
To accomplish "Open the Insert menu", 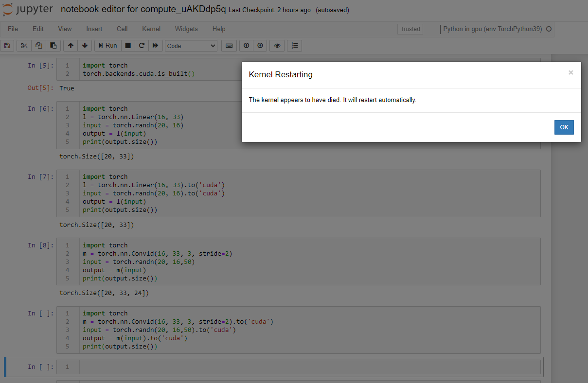I will pyautogui.click(x=94, y=29).
